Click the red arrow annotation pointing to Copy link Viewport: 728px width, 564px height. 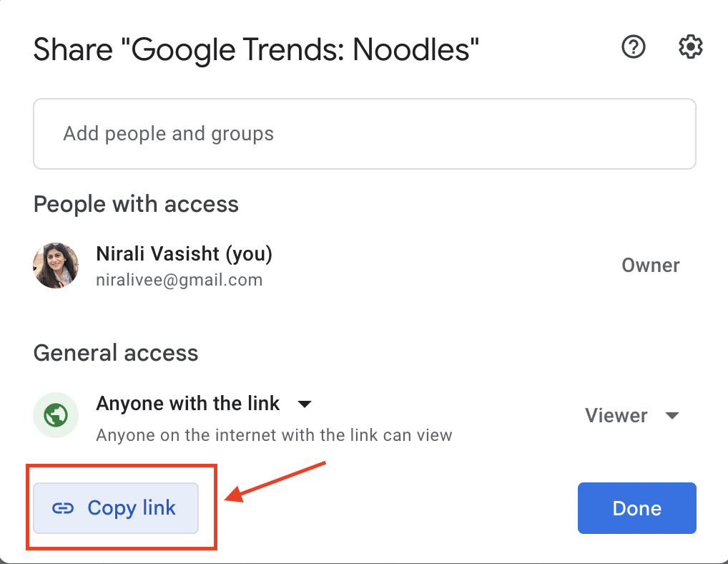point(275,482)
